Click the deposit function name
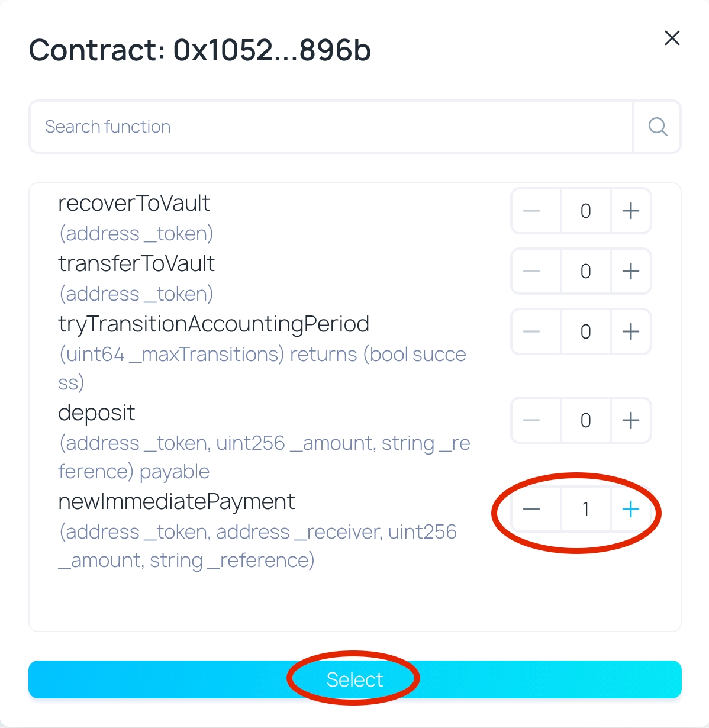709x728 pixels. (96, 413)
